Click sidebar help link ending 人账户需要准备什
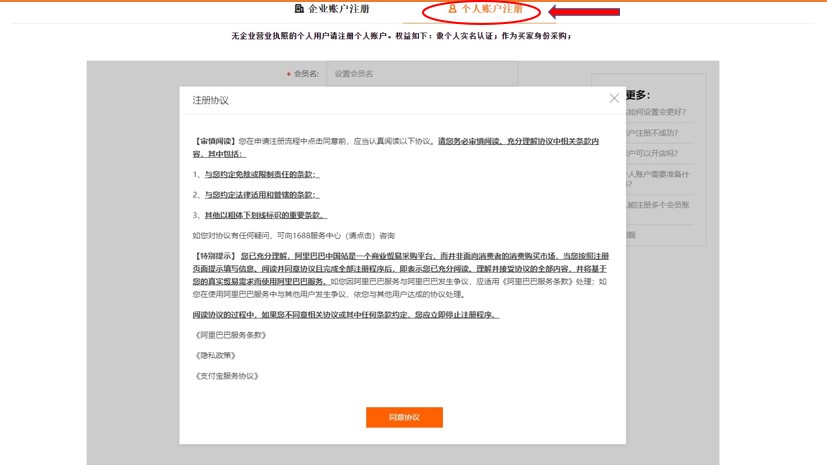This screenshot has width=827, height=465. click(x=658, y=179)
